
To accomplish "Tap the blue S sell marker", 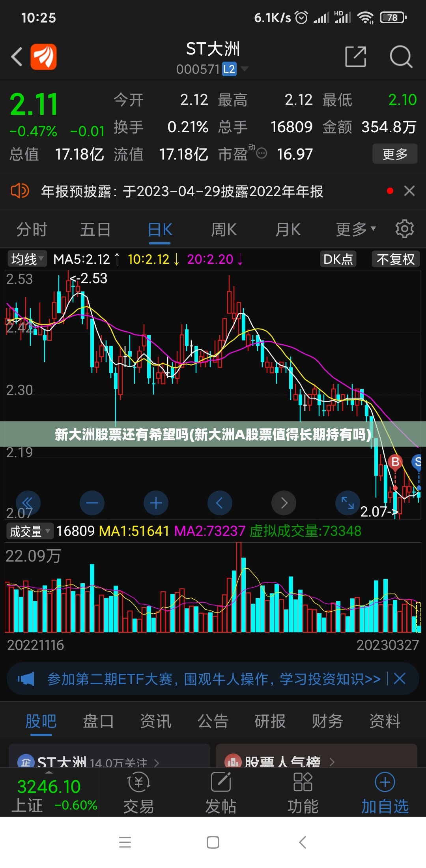I will click(417, 462).
